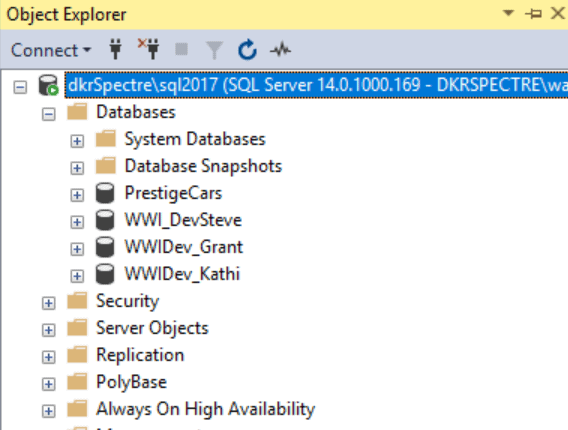Screen dimensions: 568x430
Task: Click the Connect Object Explorer plug icon
Action: [x=116, y=49]
